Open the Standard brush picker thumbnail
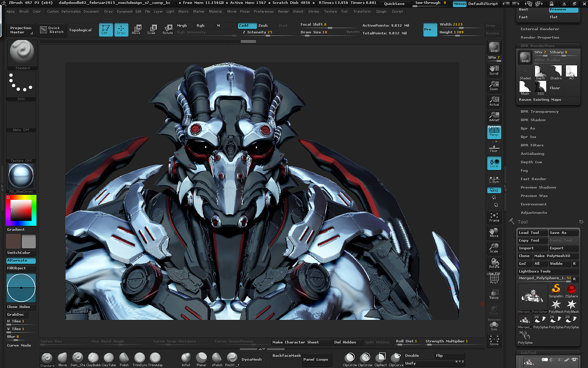 tap(22, 54)
